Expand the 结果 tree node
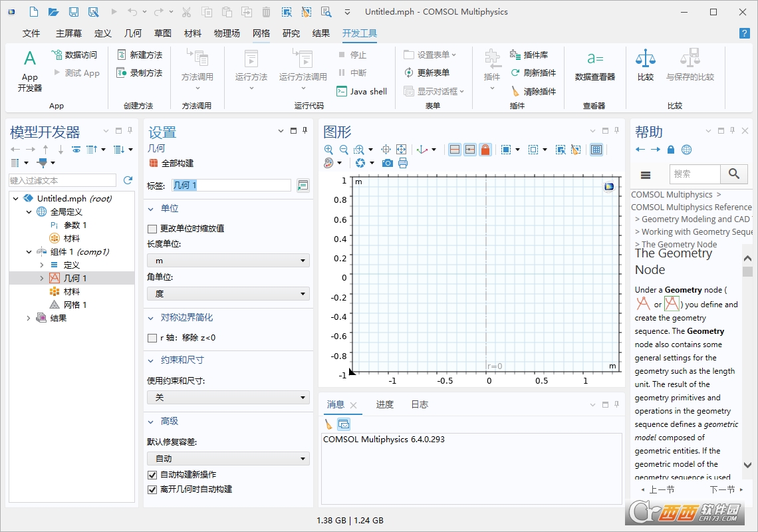758x532 pixels. (29, 318)
